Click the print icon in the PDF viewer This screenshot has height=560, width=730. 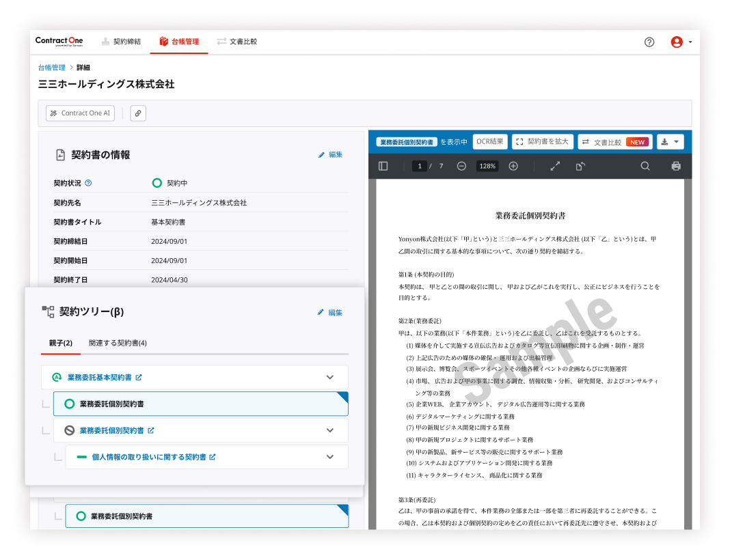(x=675, y=166)
